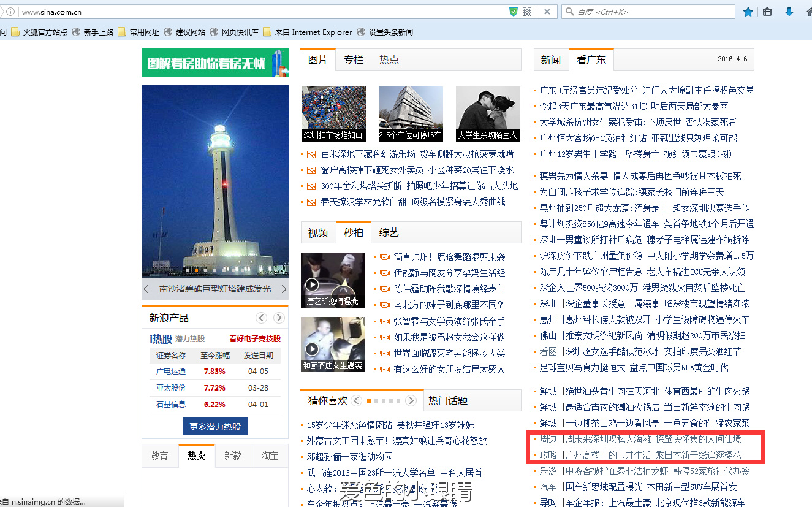
Task: Stop page loading with the X button
Action: (x=547, y=12)
